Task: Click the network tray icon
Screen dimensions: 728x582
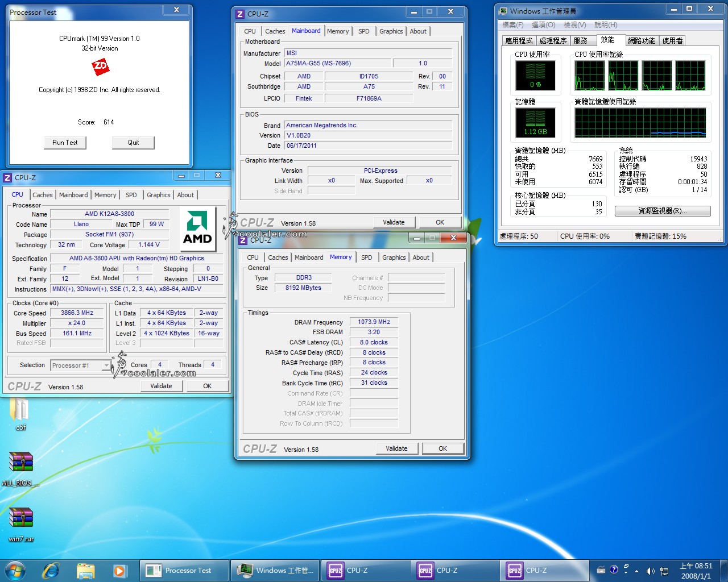Action: (x=664, y=571)
